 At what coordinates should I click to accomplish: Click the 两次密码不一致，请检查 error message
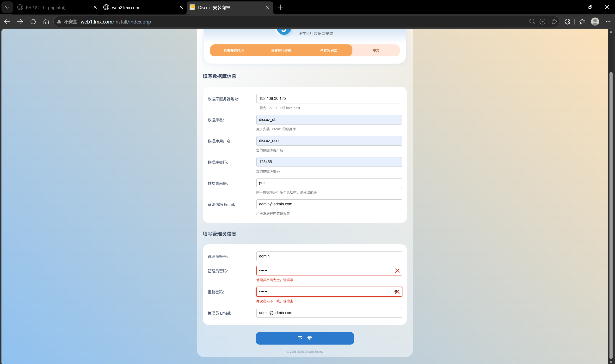click(x=275, y=301)
